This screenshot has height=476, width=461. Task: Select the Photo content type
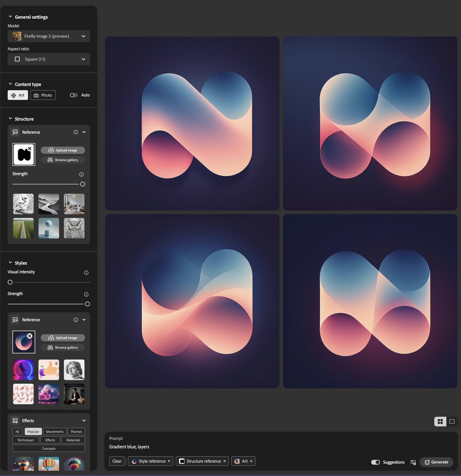[x=43, y=95]
